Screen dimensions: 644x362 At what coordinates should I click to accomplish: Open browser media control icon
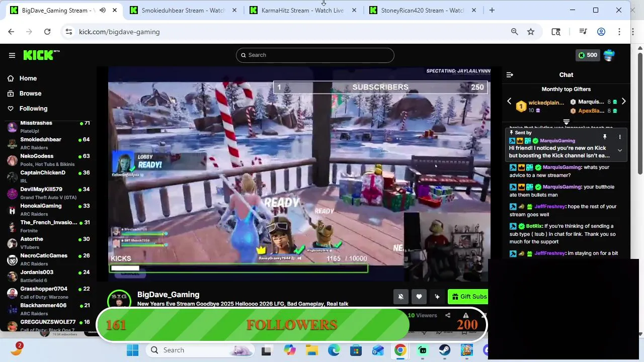[x=583, y=32]
